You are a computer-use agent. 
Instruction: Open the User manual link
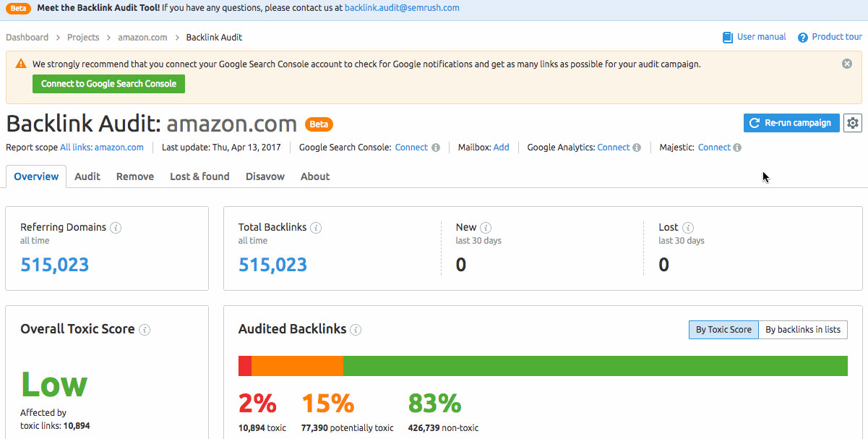(755, 37)
